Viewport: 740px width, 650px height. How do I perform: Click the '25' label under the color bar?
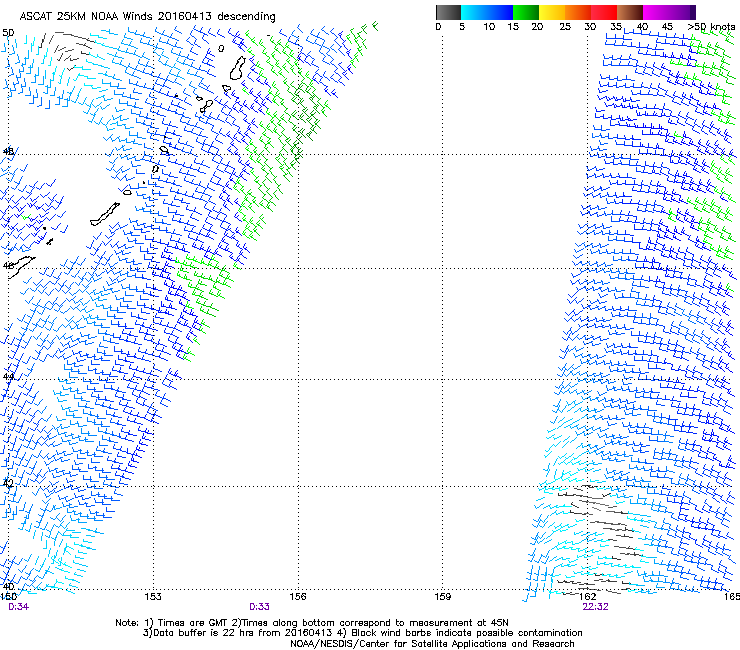565,27
